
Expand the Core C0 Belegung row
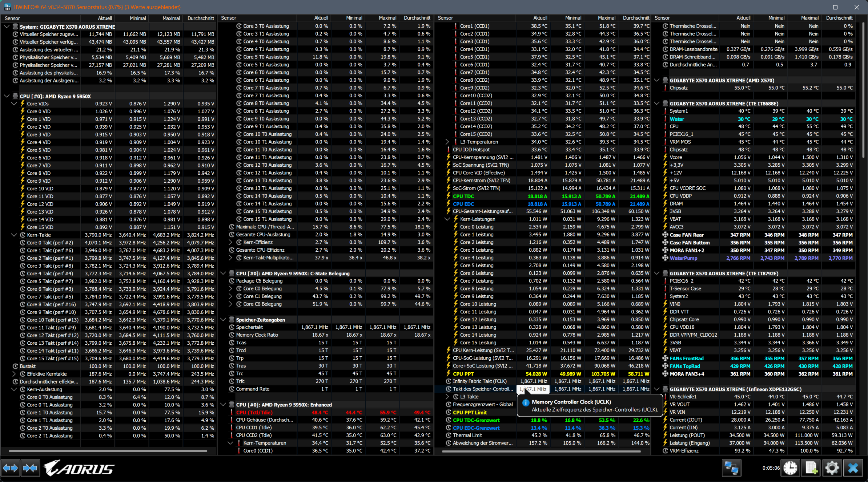230,289
